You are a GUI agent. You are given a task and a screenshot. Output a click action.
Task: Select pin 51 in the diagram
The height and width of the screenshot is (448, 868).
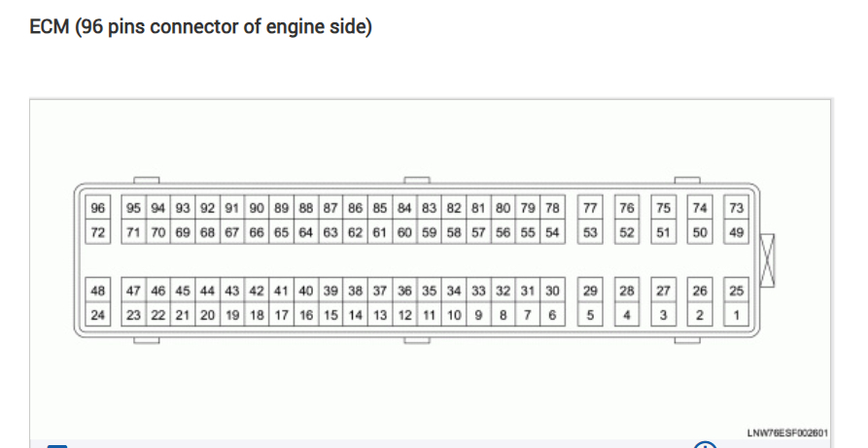(x=663, y=232)
